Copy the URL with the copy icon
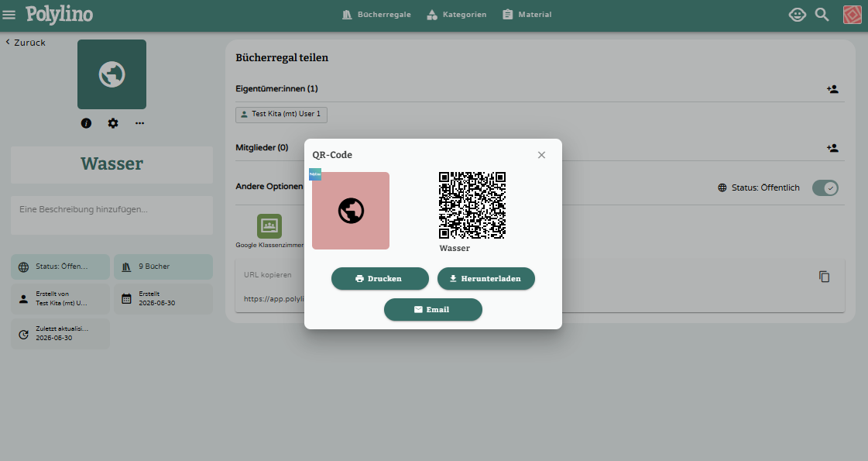Screen dimensions: 868x461 click(825, 277)
